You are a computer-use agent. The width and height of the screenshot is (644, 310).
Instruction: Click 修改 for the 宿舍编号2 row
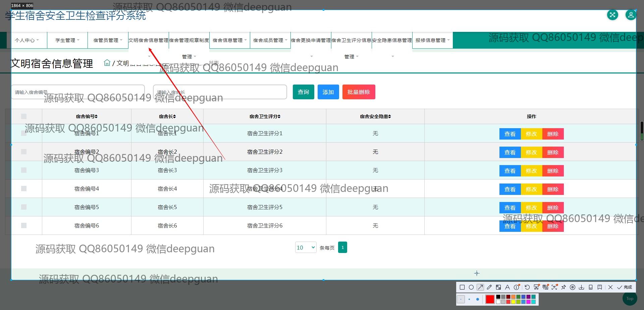tap(532, 152)
